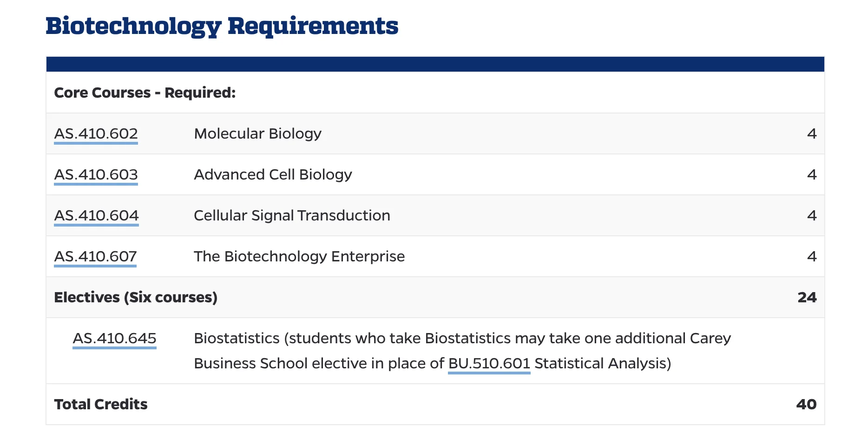The image size is (868, 440).
Task: Select the Advanced Cell Biology title
Action: pos(273,175)
